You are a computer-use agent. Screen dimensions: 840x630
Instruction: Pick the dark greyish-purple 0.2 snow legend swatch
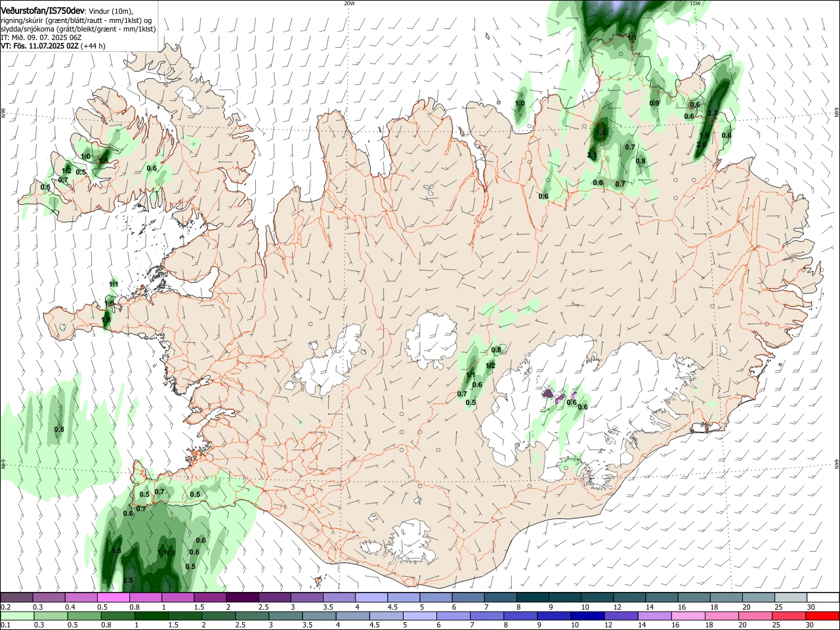pos(16,597)
